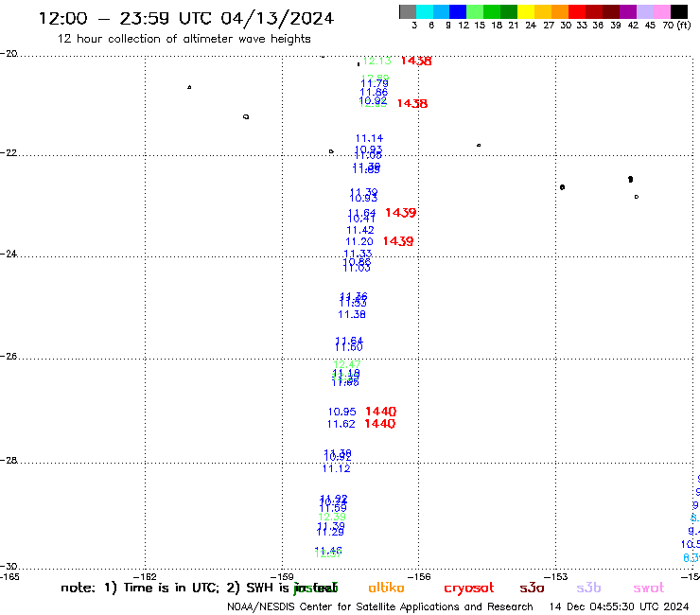The width and height of the screenshot is (700, 615).
Task: Select the purple swatch in the color scale
Action: tap(628, 11)
